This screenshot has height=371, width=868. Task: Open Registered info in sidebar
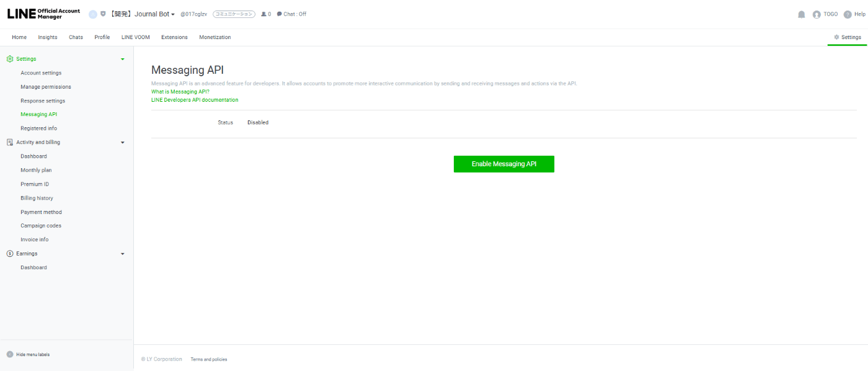(38, 128)
